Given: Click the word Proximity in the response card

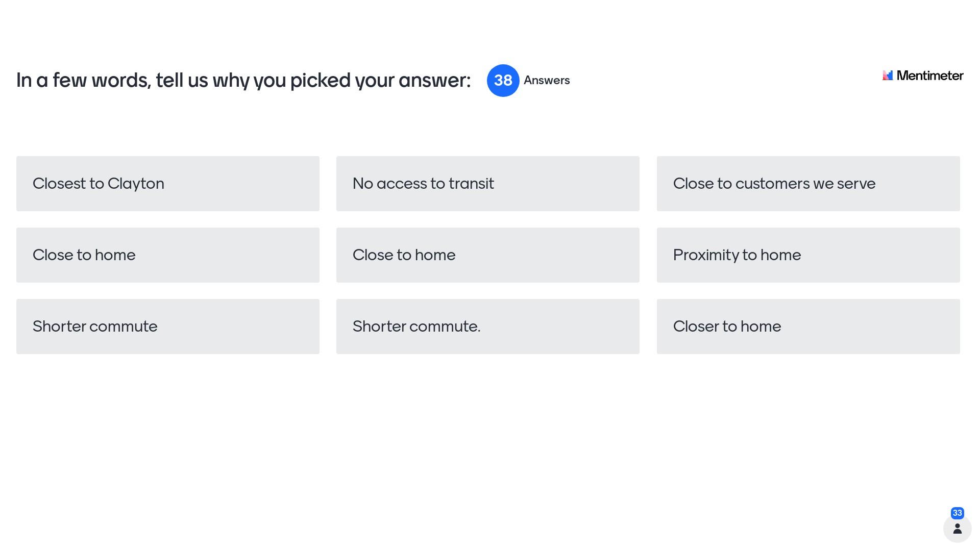Looking at the screenshot, I should (705, 255).
